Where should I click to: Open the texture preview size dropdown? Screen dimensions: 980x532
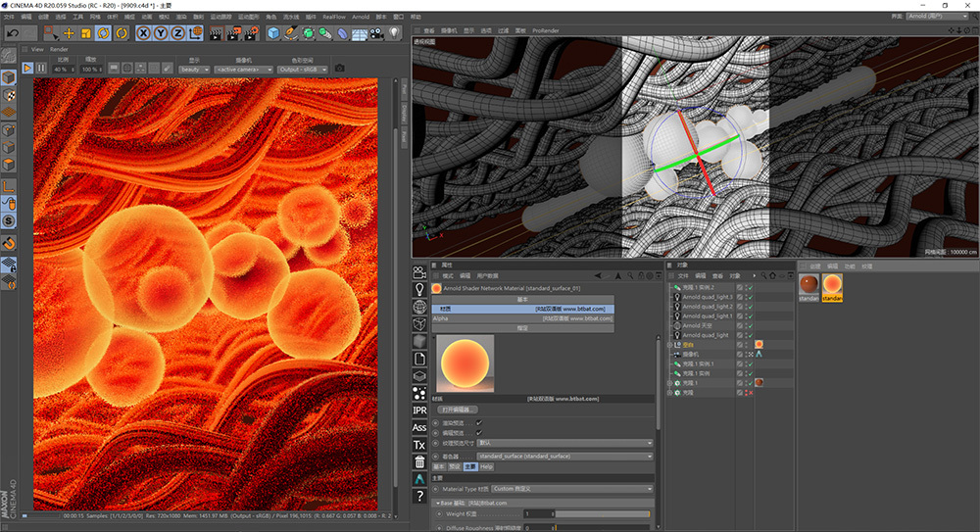[x=565, y=443]
